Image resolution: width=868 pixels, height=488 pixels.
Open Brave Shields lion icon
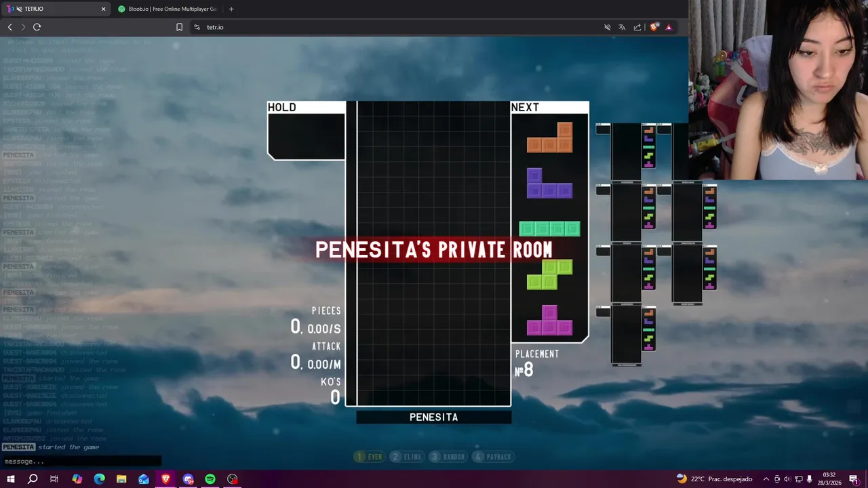[654, 27]
